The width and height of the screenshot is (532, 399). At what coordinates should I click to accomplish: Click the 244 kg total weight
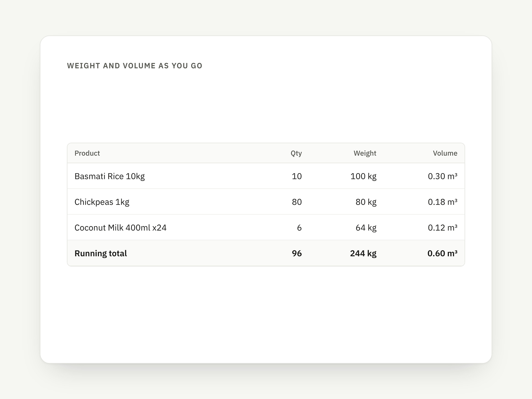click(x=363, y=253)
